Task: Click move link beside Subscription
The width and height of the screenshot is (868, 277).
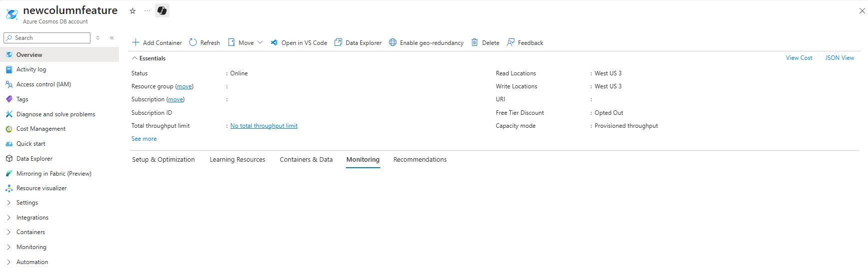Action: click(175, 99)
